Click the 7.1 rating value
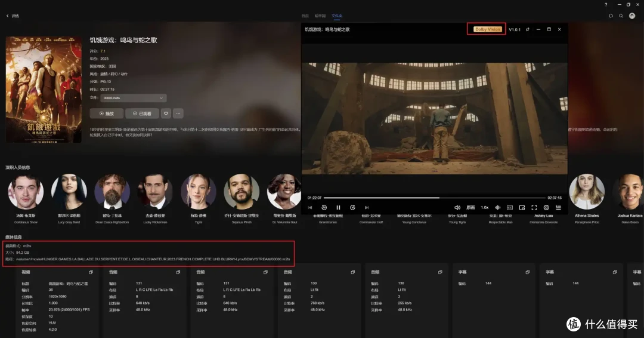644x338 pixels. (x=103, y=51)
